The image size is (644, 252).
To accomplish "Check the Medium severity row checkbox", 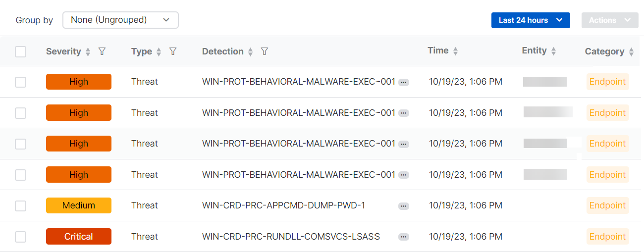I will [20, 205].
